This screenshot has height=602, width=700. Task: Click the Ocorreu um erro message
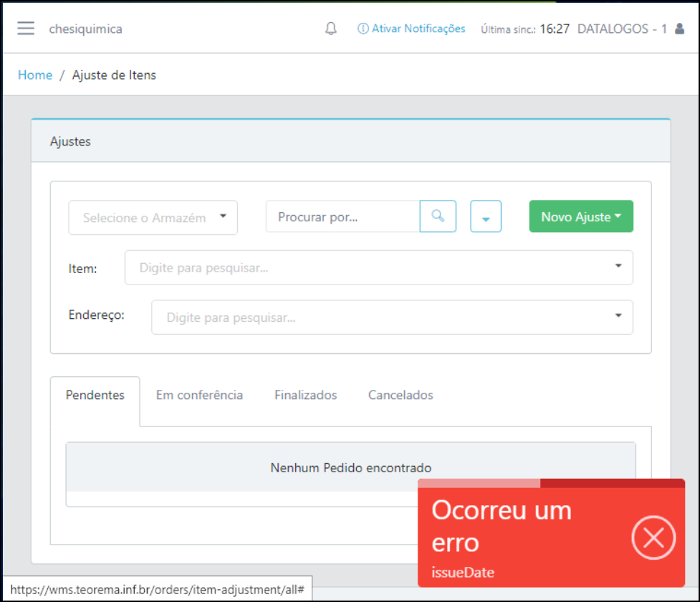click(x=502, y=526)
